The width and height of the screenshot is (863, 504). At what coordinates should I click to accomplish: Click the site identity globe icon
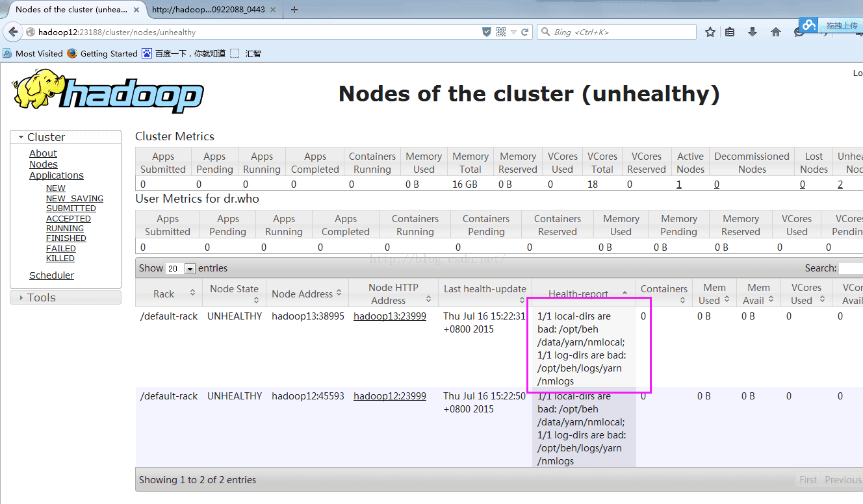click(30, 32)
